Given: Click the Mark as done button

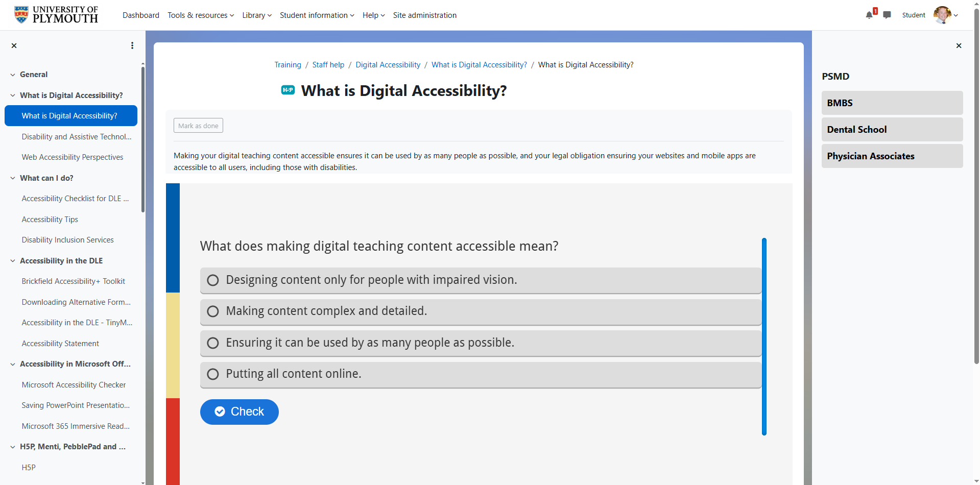Looking at the screenshot, I should click(x=198, y=126).
